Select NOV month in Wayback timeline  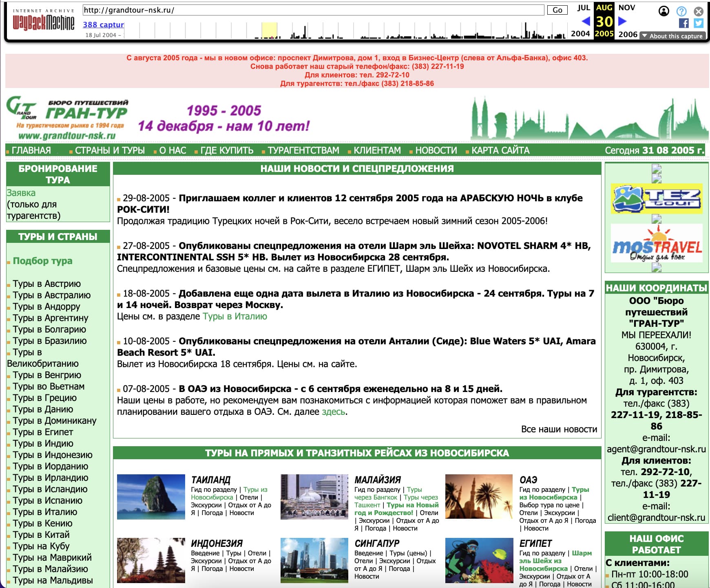(x=626, y=7)
